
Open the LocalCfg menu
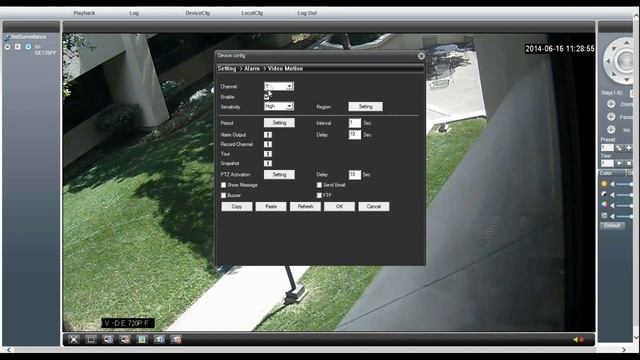[x=252, y=13]
